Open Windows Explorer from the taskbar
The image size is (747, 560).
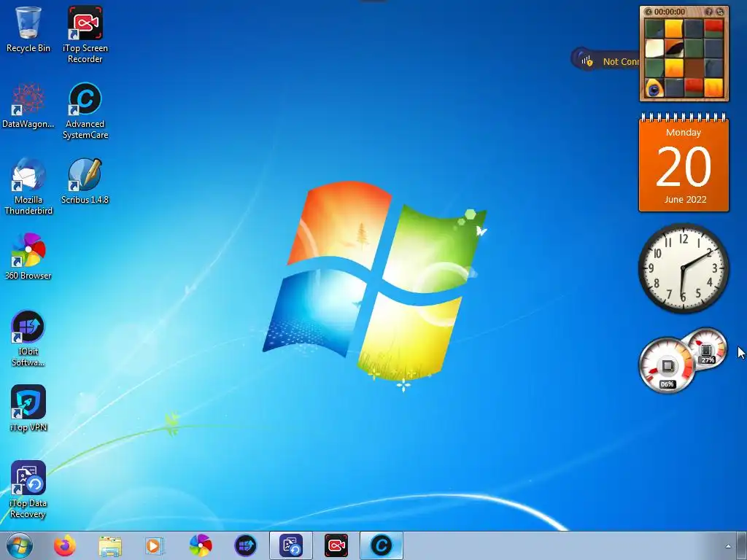coord(110,545)
